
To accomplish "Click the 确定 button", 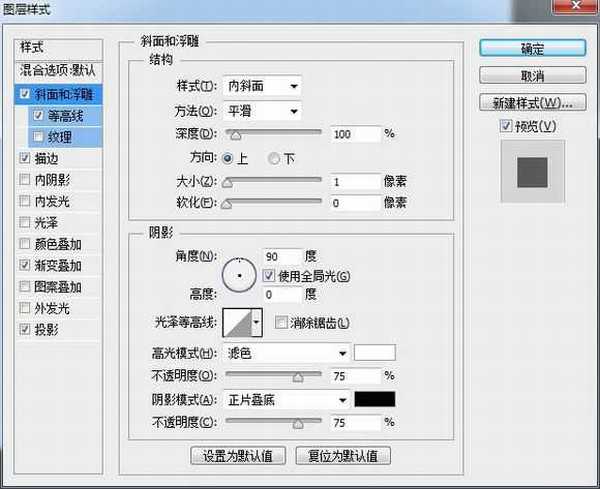I will click(x=532, y=48).
